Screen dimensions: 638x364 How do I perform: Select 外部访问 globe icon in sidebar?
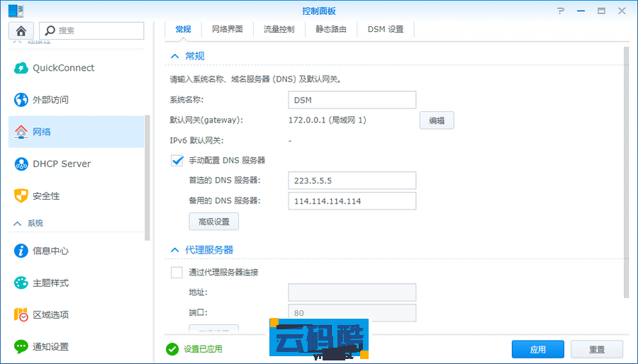[x=21, y=100]
